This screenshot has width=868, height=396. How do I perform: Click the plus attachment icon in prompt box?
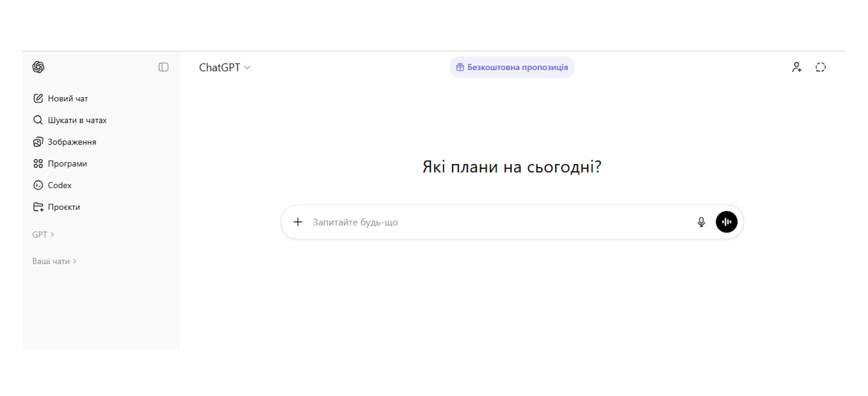[298, 222]
